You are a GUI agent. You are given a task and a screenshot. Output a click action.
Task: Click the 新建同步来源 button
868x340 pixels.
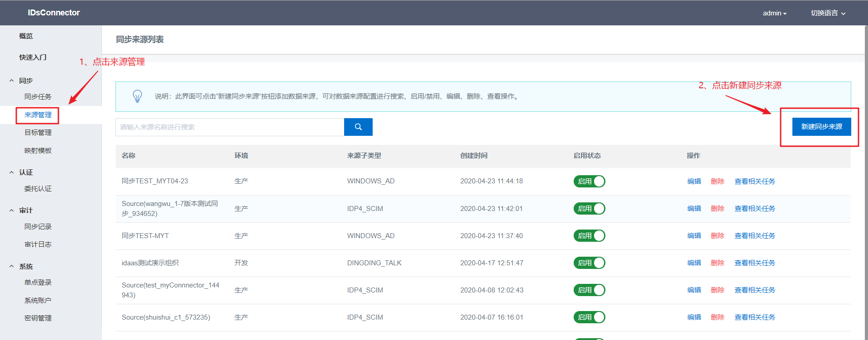coord(821,127)
